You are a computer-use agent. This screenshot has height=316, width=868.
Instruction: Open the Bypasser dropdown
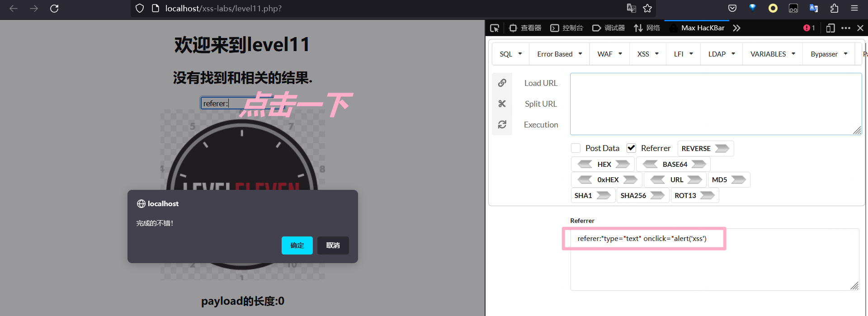(829, 54)
